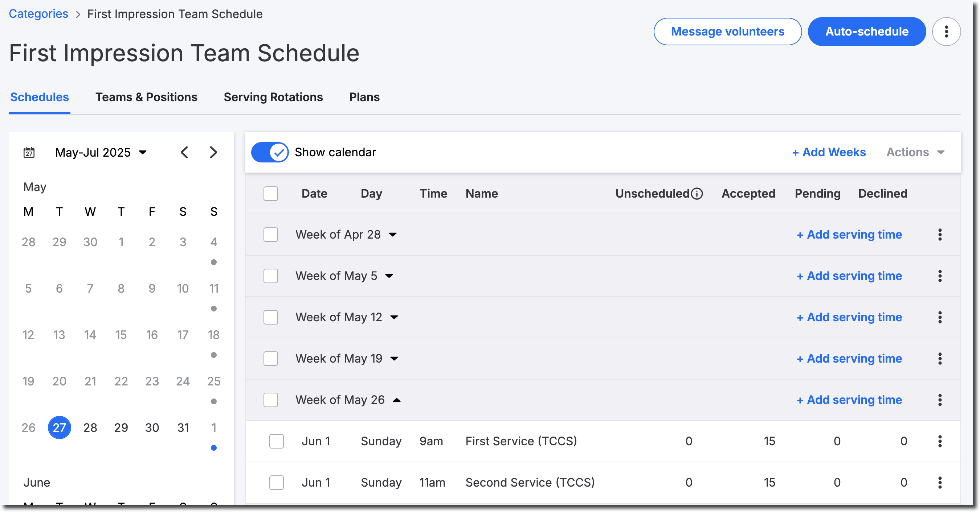980x512 pixels.
Task: Expand the Week of Apr 28 section
Action: point(394,235)
